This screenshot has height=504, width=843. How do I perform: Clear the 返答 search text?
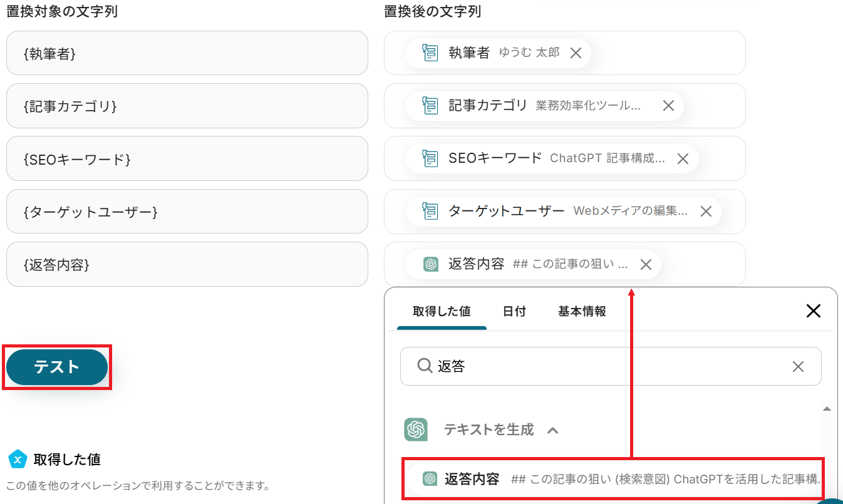(798, 366)
